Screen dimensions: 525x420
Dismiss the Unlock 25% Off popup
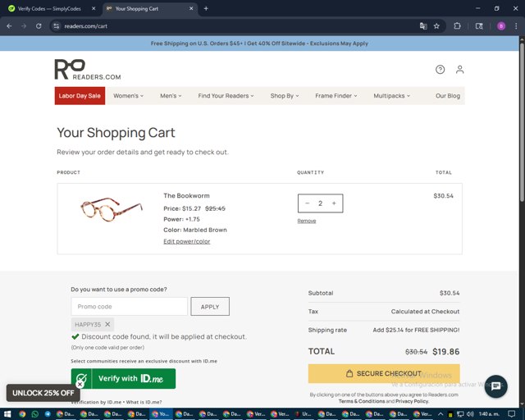point(80,385)
